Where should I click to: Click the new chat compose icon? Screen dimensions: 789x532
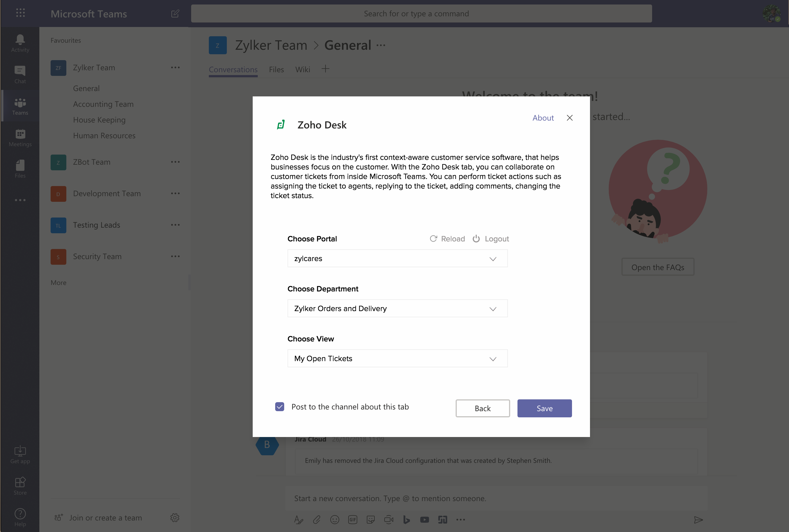pos(175,13)
